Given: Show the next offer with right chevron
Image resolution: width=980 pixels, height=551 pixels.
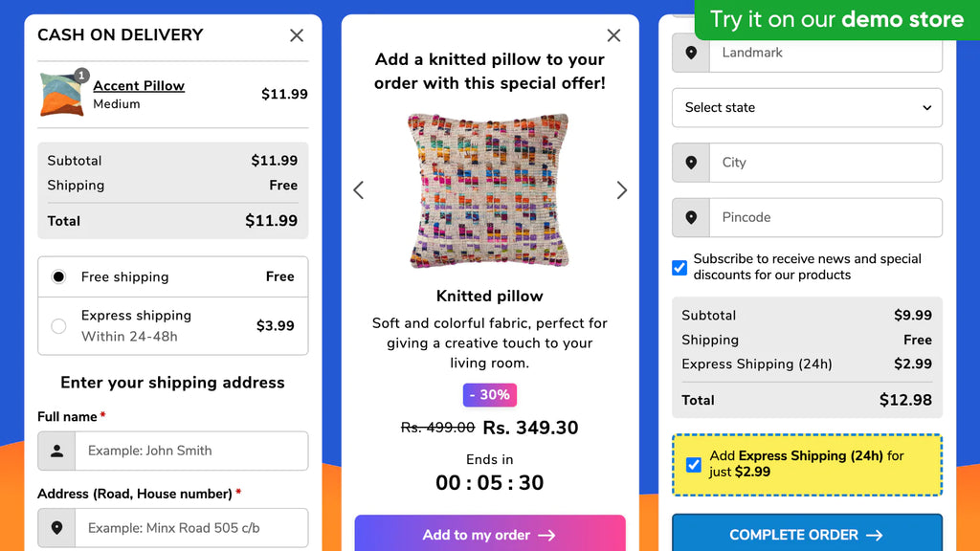Looking at the screenshot, I should (x=621, y=190).
